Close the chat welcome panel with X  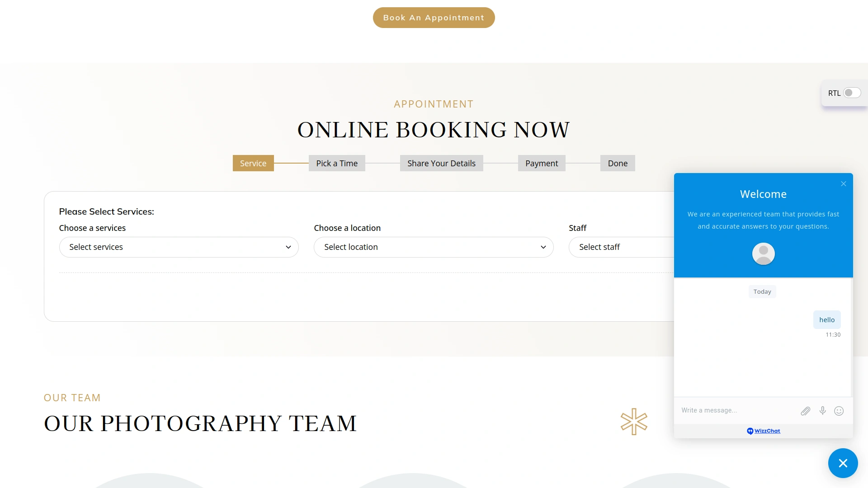(x=844, y=183)
